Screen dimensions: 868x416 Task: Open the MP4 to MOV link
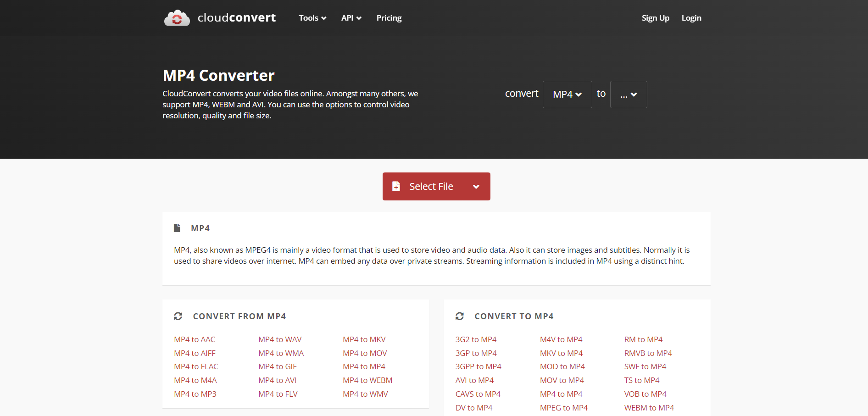365,353
